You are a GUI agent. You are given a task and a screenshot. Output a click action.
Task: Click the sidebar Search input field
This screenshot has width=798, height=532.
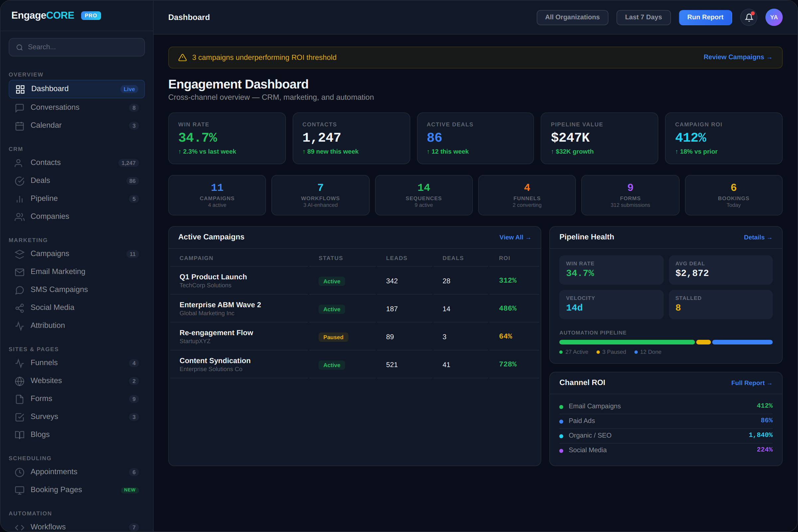(x=81, y=47)
